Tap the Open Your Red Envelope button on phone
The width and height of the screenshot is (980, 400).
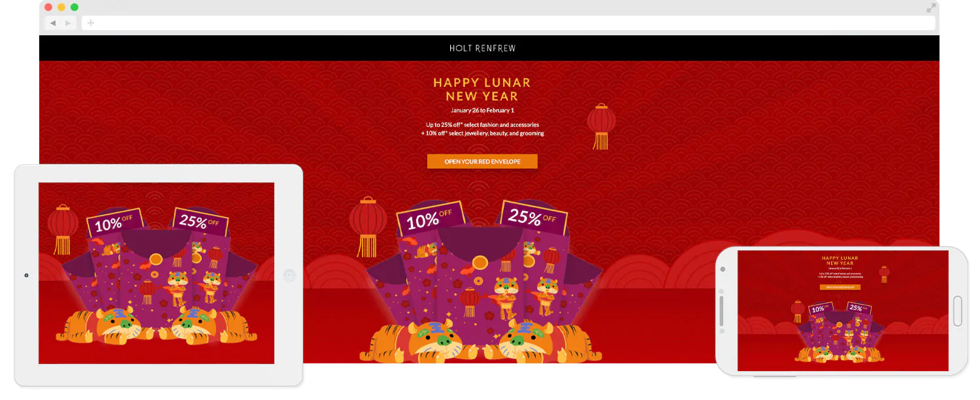840,287
